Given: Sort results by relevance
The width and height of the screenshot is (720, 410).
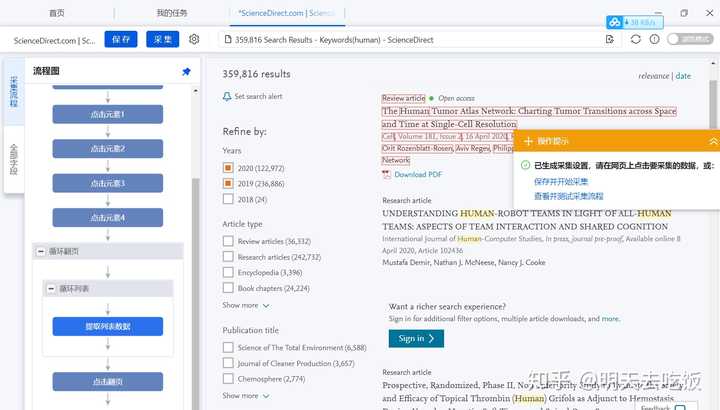Looking at the screenshot, I should pyautogui.click(x=653, y=76).
